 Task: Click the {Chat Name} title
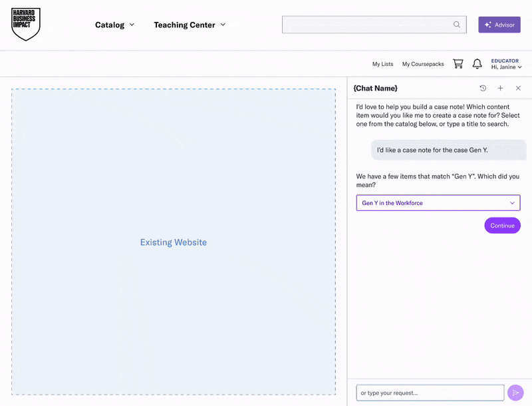pyautogui.click(x=375, y=89)
